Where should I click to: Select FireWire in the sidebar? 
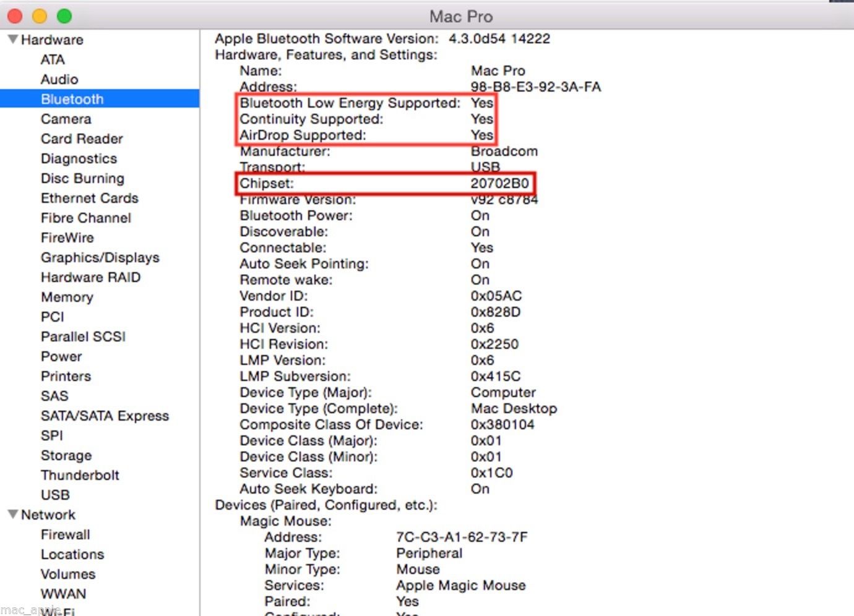click(67, 237)
